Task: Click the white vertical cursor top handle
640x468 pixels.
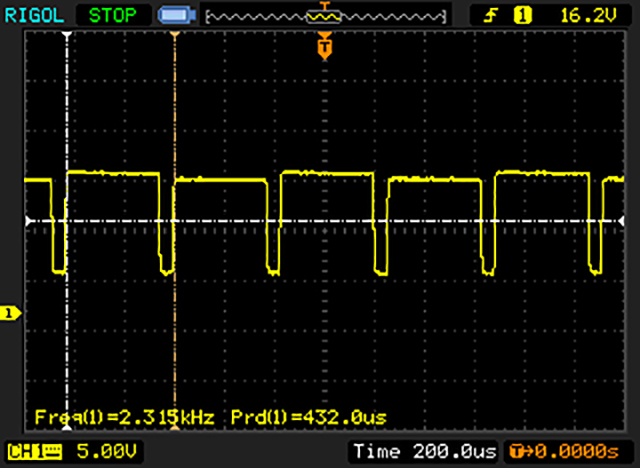Action: tap(67, 35)
